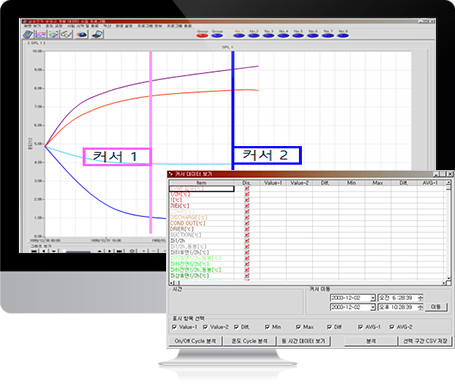Select the blue No 8 channel indicator
The width and height of the screenshot is (455, 385).
[x=343, y=35]
